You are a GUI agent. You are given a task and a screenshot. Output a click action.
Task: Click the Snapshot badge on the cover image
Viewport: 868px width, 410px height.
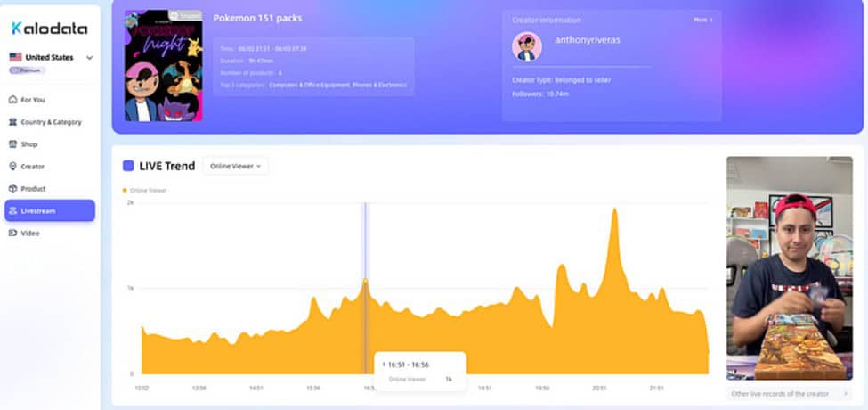click(185, 15)
